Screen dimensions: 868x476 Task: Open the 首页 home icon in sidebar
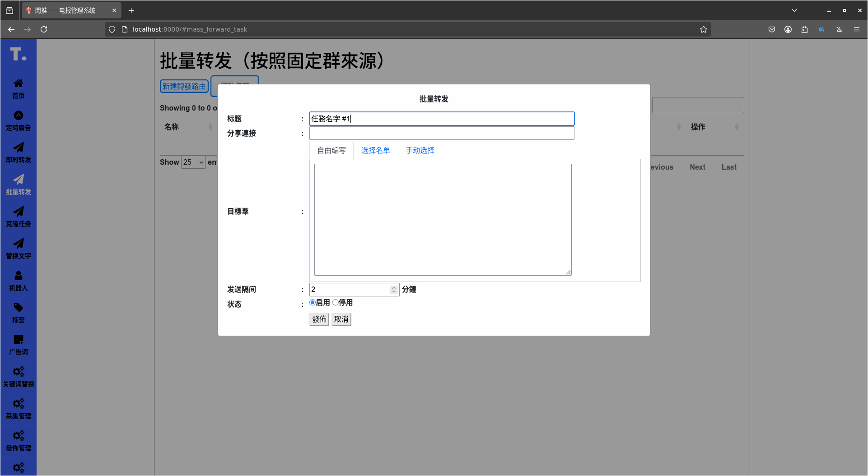point(18,88)
